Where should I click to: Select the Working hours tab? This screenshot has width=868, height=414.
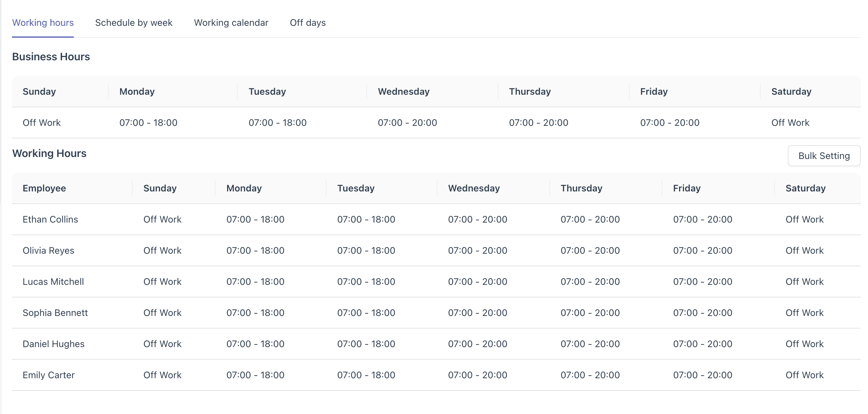(42, 23)
